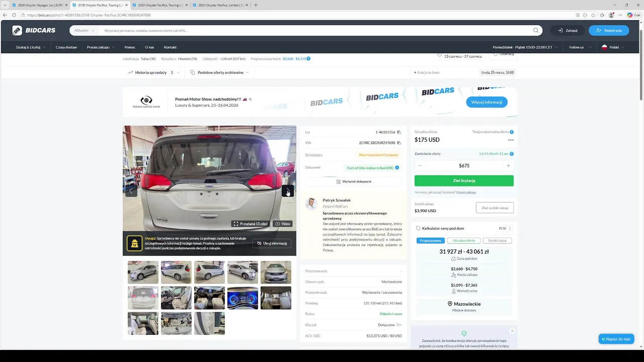The image size is (644, 362).
Task: Click Przeglądaj 13 zdjęć gallery button
Action: point(250,224)
